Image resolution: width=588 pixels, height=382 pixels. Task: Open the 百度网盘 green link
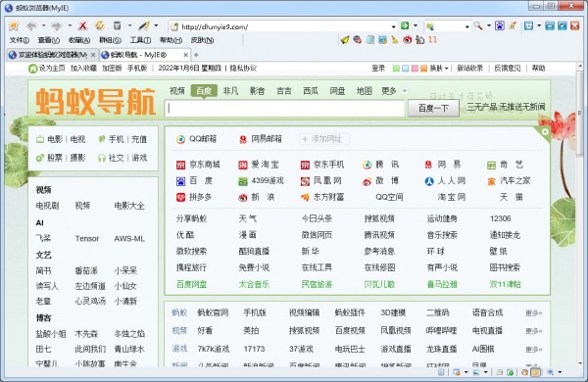[192, 284]
